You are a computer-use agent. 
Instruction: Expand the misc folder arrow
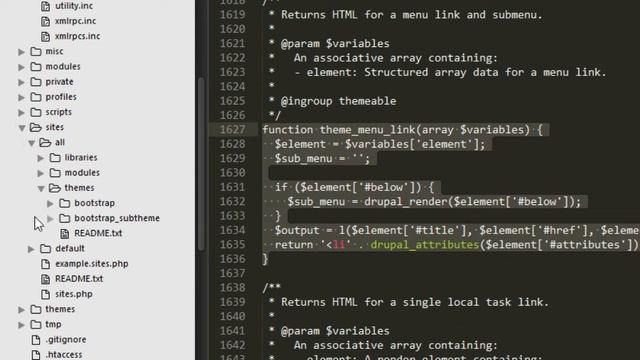[x=22, y=51]
